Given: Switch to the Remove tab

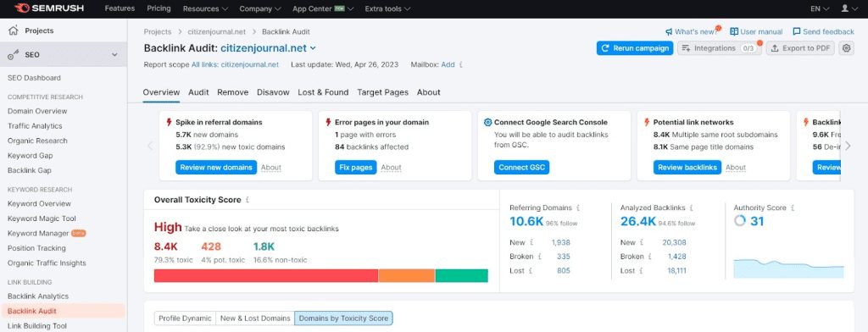Looking at the screenshot, I should click(x=232, y=92).
